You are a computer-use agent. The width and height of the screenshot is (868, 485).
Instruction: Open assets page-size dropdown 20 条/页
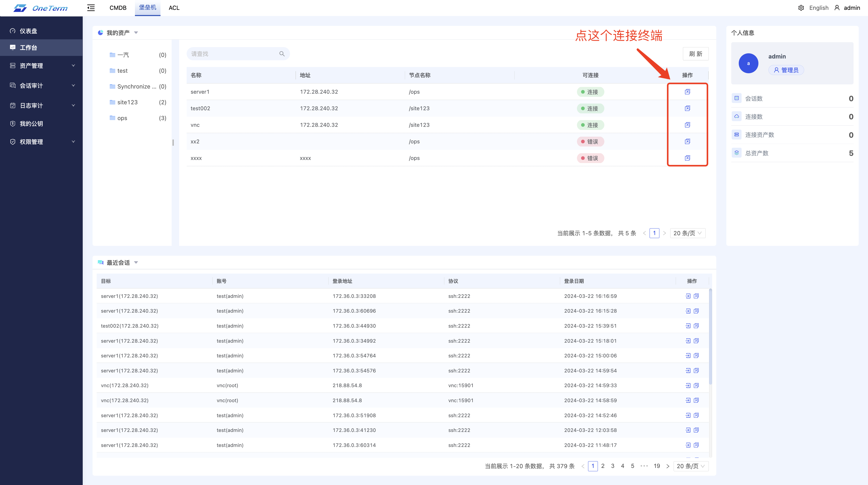pos(687,233)
